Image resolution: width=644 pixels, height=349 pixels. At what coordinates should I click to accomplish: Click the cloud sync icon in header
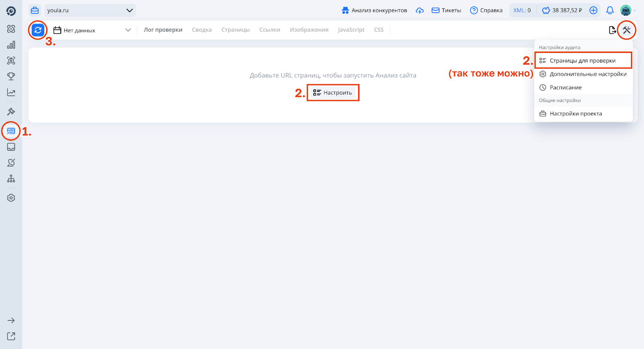coord(419,10)
